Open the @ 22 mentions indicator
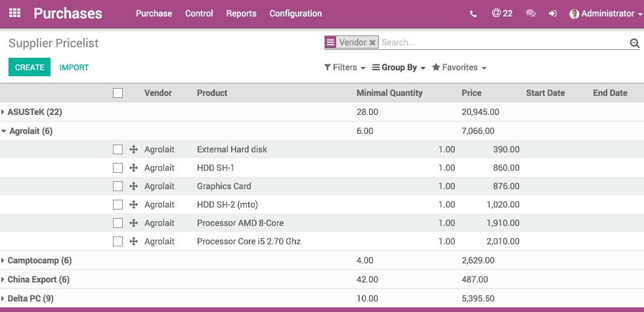The width and height of the screenshot is (644, 312). click(502, 13)
